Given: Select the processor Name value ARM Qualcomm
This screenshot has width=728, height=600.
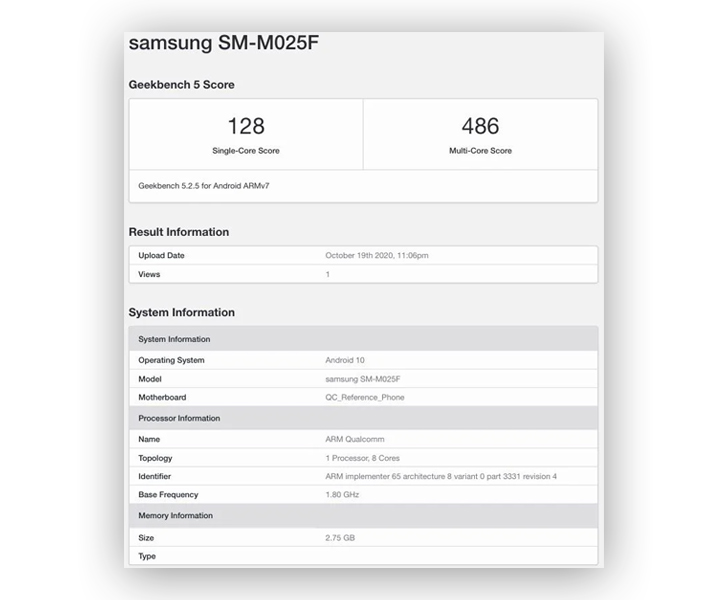Looking at the screenshot, I should pyautogui.click(x=355, y=439).
